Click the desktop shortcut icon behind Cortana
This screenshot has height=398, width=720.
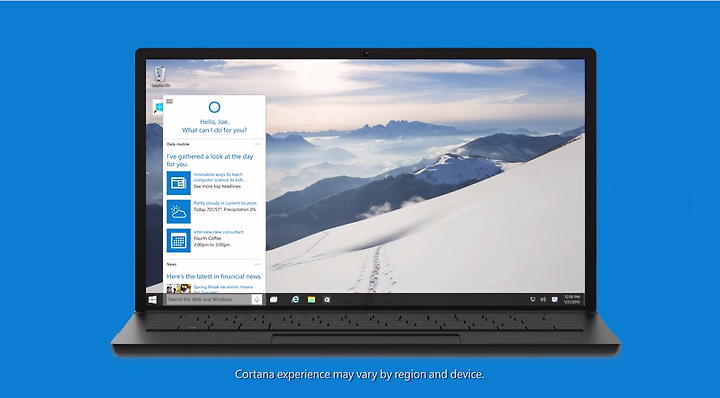[x=158, y=108]
